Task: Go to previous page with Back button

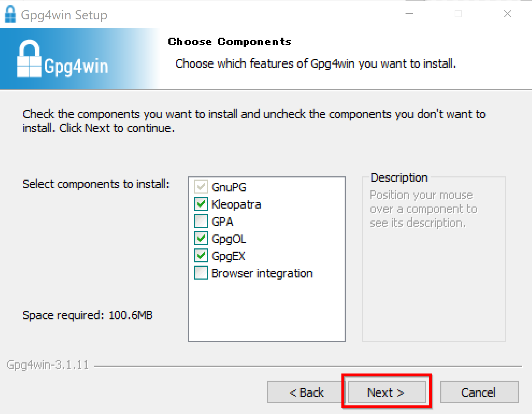Action: click(306, 392)
